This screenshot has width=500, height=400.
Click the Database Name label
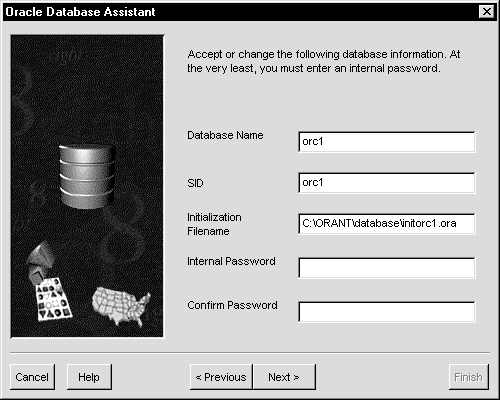(x=225, y=135)
